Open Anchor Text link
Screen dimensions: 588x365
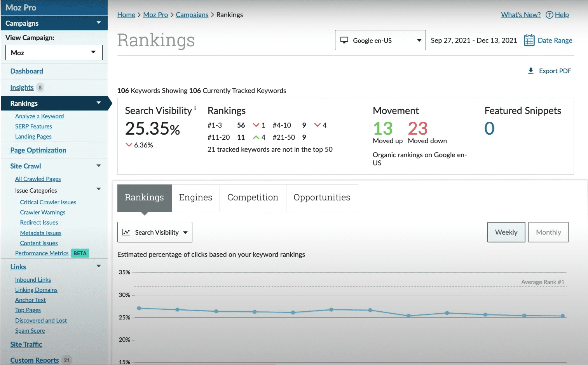coord(30,300)
